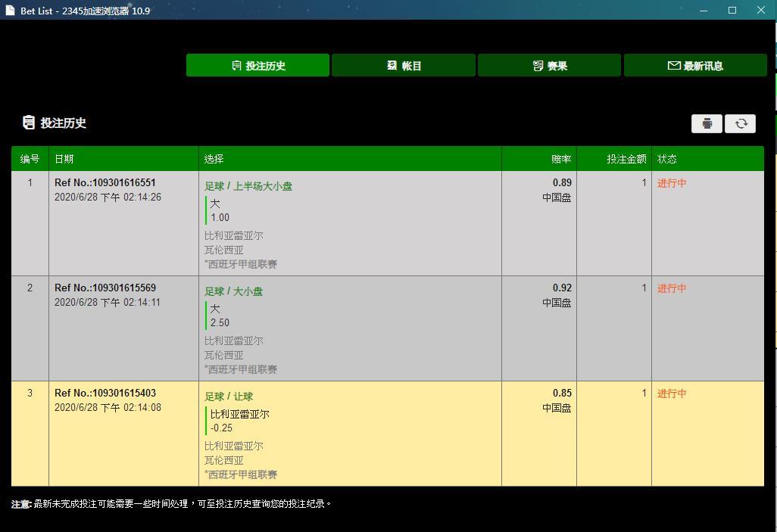
Task: Click the 投注历史 heading clipboard icon
Action: tap(29, 123)
